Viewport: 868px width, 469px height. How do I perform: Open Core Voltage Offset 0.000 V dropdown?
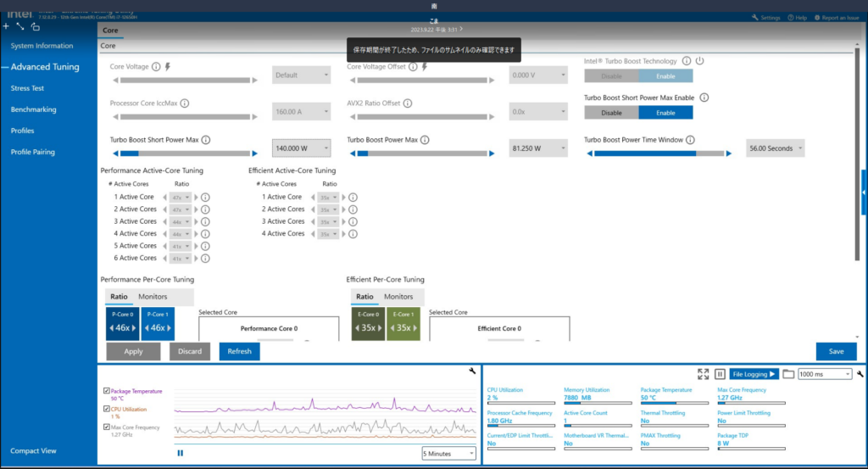(x=538, y=75)
